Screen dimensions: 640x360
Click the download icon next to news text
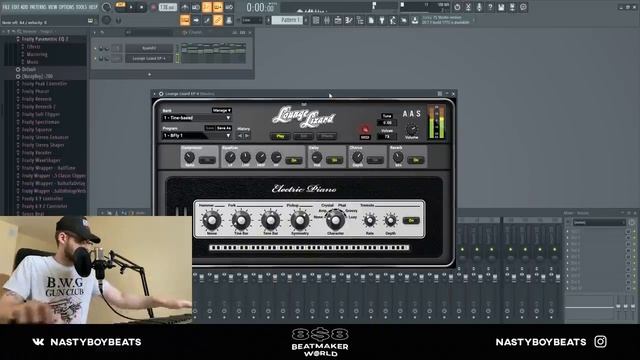point(415,20)
